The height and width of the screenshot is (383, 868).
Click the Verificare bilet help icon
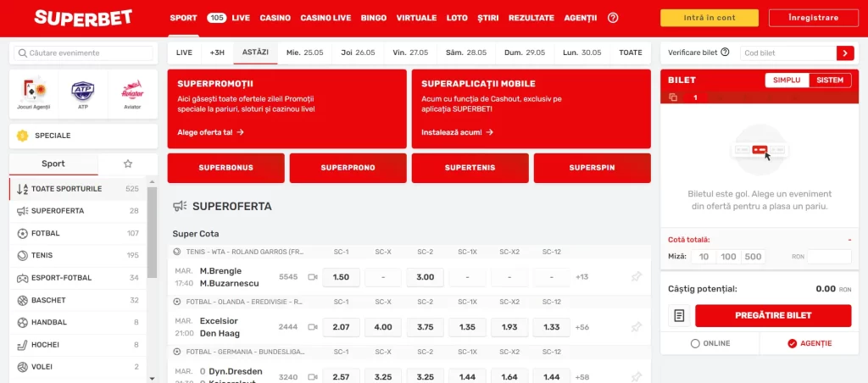pos(725,53)
